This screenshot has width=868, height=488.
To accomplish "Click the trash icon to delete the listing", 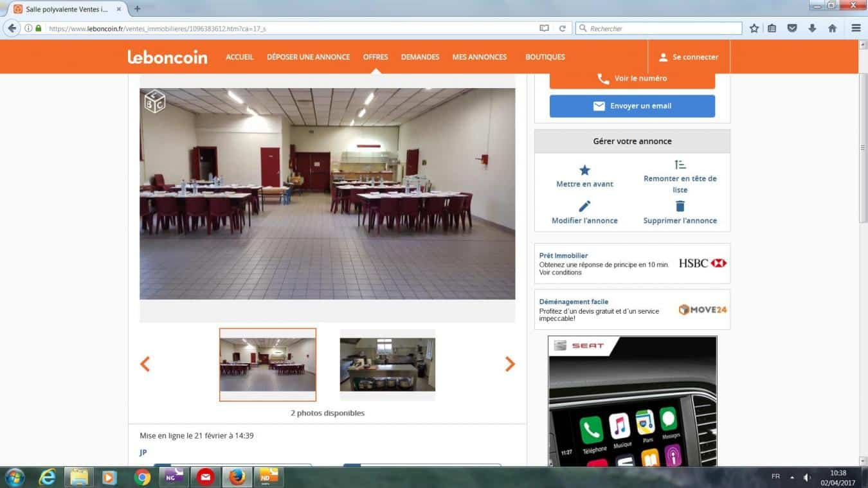I will [680, 206].
